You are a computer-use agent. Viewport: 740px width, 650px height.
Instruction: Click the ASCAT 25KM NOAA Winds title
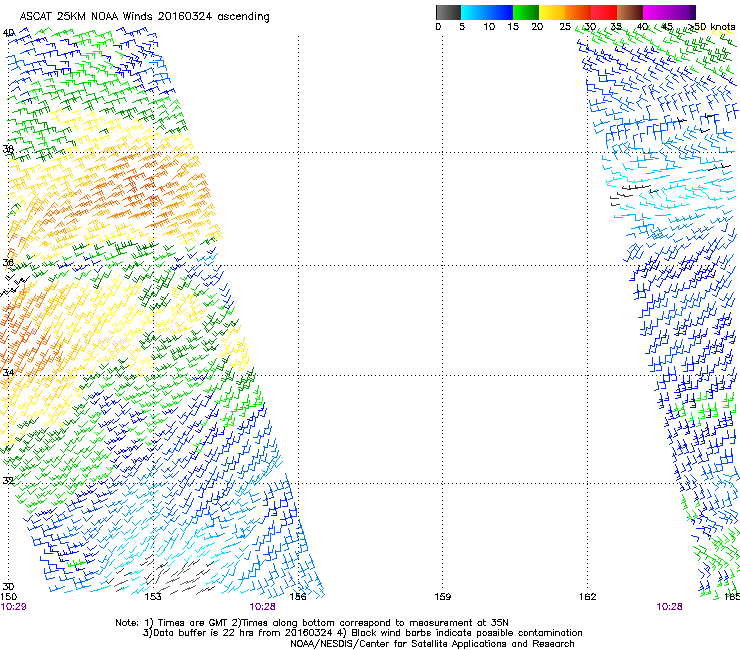pos(144,17)
